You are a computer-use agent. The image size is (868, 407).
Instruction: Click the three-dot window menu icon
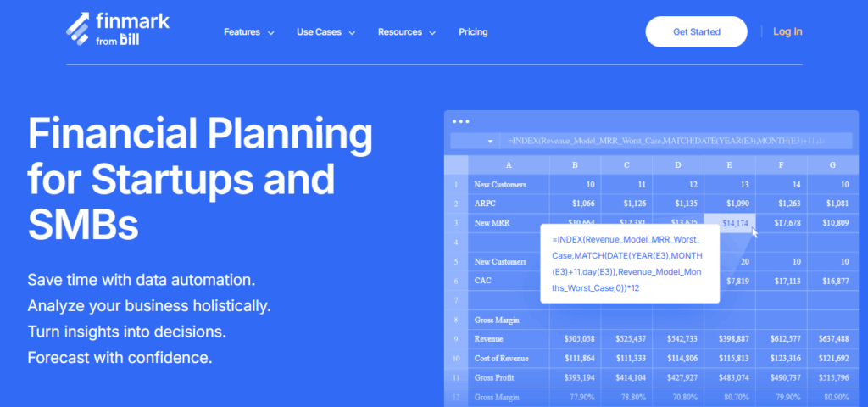[x=460, y=121]
